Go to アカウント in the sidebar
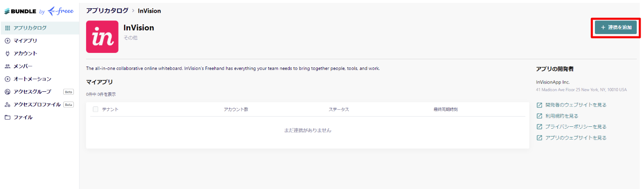This screenshot has width=644, height=189. click(39, 53)
